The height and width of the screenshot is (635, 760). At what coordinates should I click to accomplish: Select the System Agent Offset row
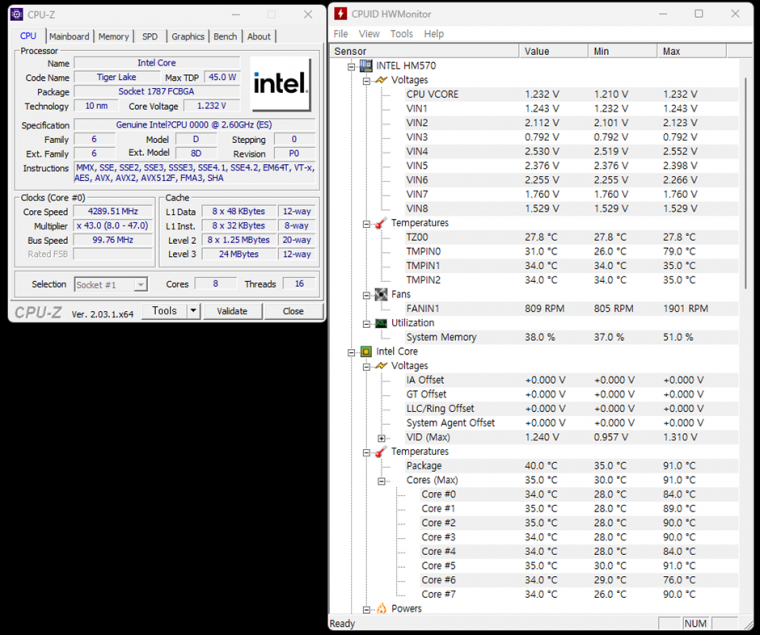click(571, 423)
